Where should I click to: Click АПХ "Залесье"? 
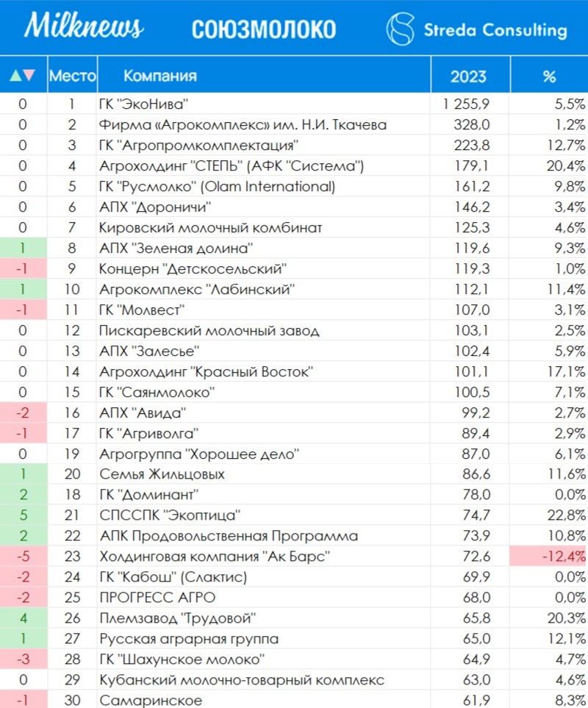(x=149, y=351)
